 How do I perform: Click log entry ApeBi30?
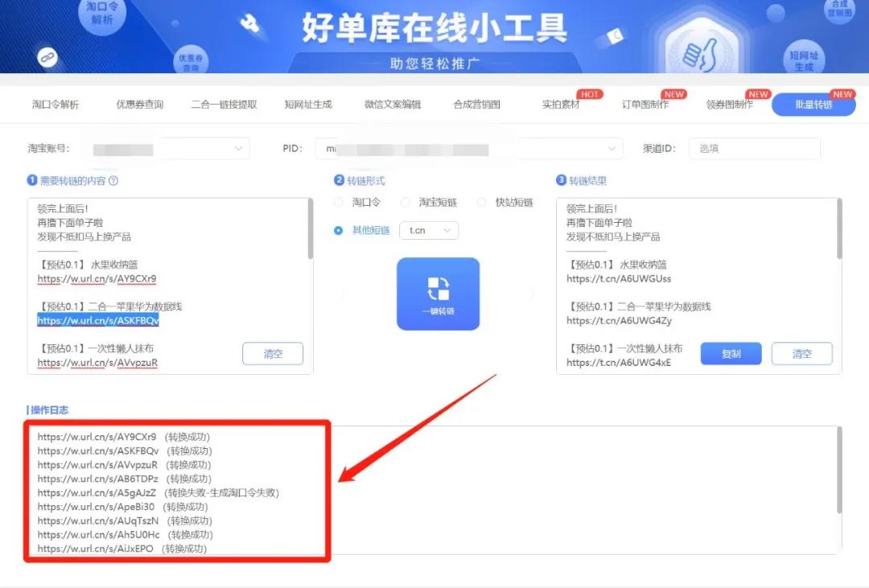[122, 507]
